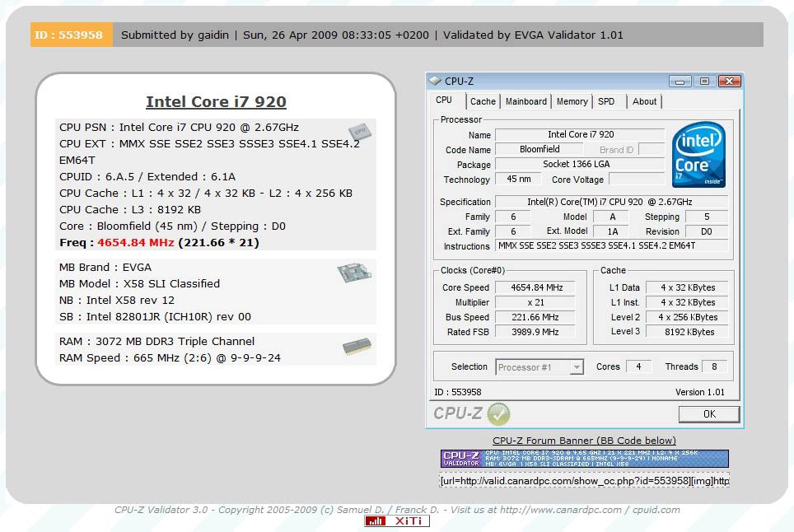Open the About tab
Image resolution: width=794 pixels, height=532 pixels.
click(x=645, y=101)
